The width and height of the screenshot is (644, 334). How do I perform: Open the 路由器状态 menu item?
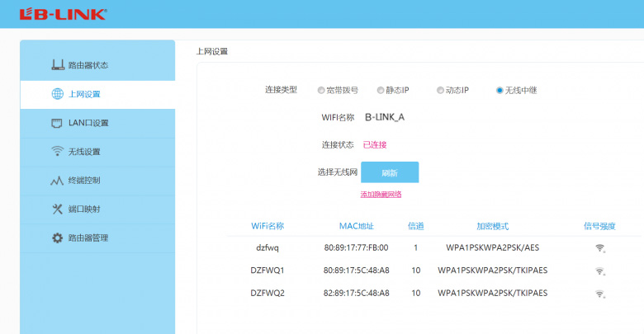tap(97, 65)
